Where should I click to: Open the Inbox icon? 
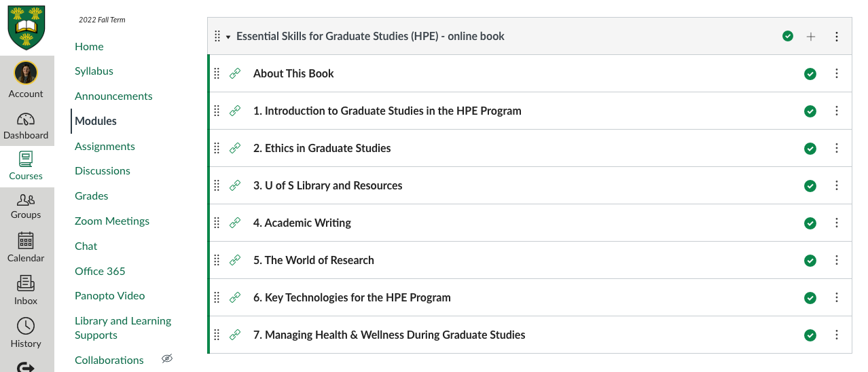[x=26, y=283]
